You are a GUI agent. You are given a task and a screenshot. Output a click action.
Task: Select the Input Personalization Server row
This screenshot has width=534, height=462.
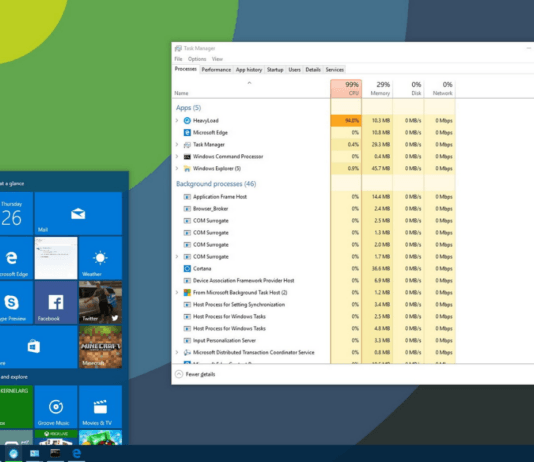314,340
